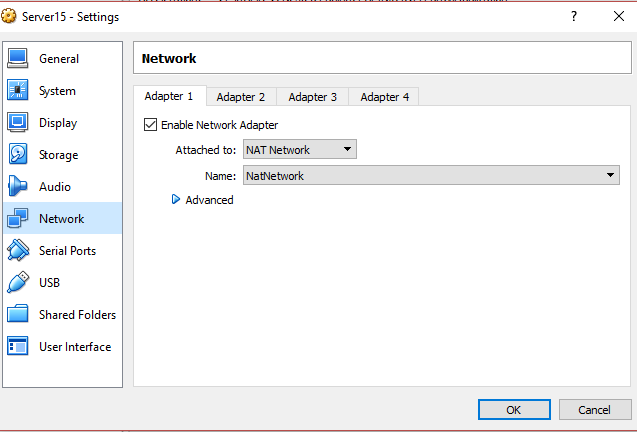The width and height of the screenshot is (637, 432).
Task: Switch to the Adapter 4 tab
Action: 384,97
